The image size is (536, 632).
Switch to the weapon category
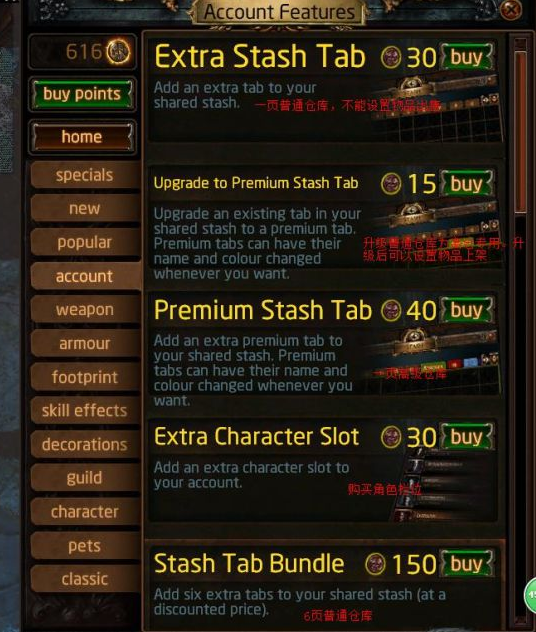pos(85,310)
